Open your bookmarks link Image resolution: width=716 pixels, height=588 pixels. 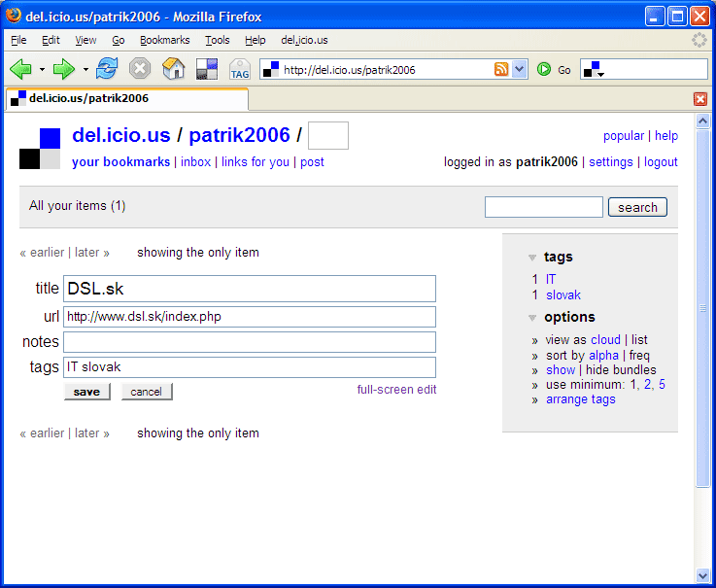[x=121, y=161]
